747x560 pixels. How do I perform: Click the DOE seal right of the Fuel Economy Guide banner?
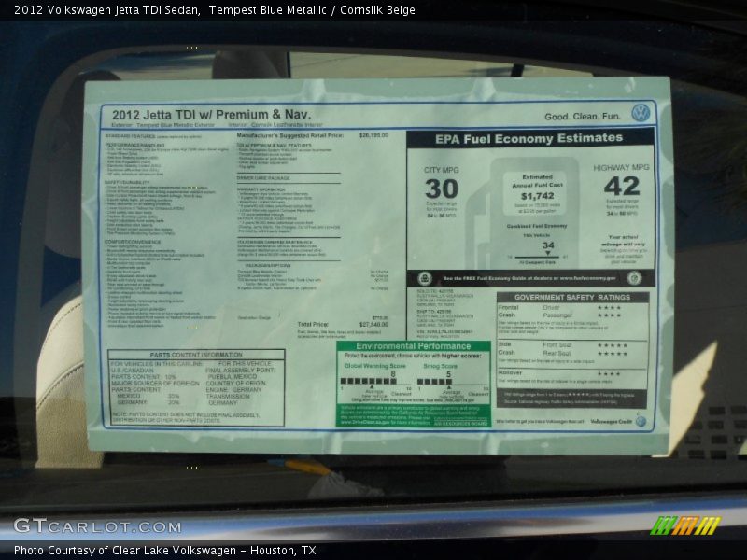[x=634, y=277]
